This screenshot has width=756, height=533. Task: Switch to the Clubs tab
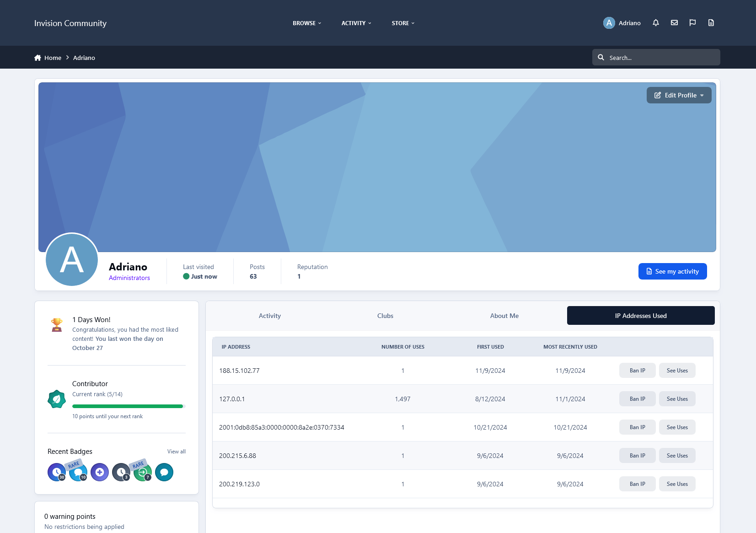[x=385, y=316]
